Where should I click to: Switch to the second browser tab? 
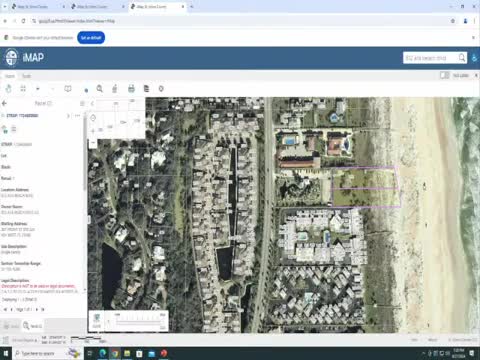[97, 7]
